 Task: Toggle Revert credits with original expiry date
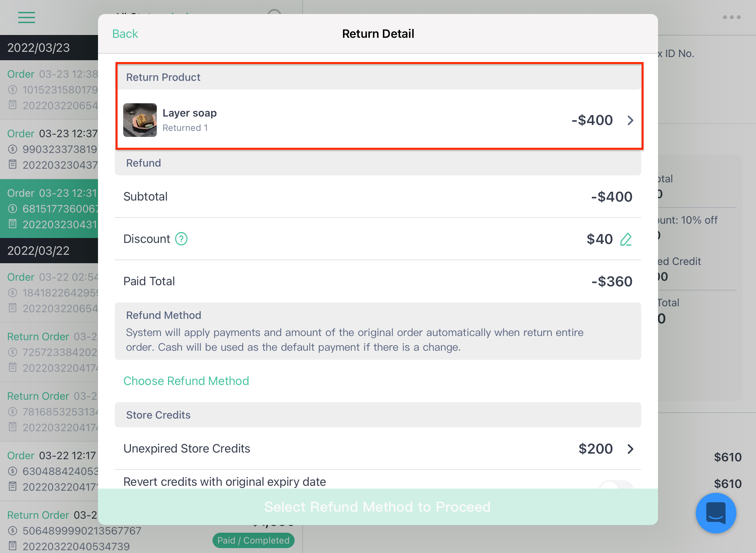tap(616, 485)
